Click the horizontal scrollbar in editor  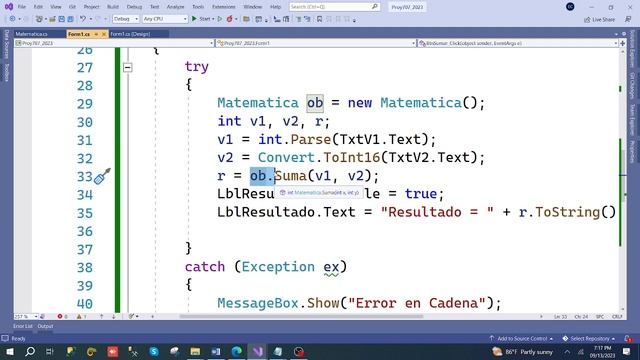tap(301, 316)
